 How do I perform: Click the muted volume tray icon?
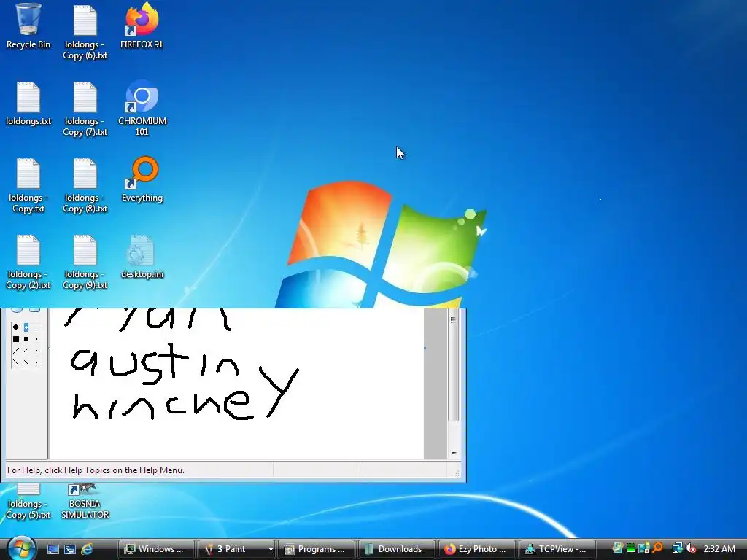click(692, 548)
